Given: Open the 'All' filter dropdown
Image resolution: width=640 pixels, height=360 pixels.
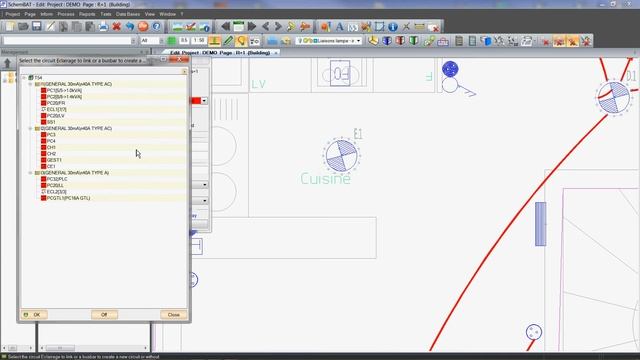Looking at the screenshot, I should 161,41.
